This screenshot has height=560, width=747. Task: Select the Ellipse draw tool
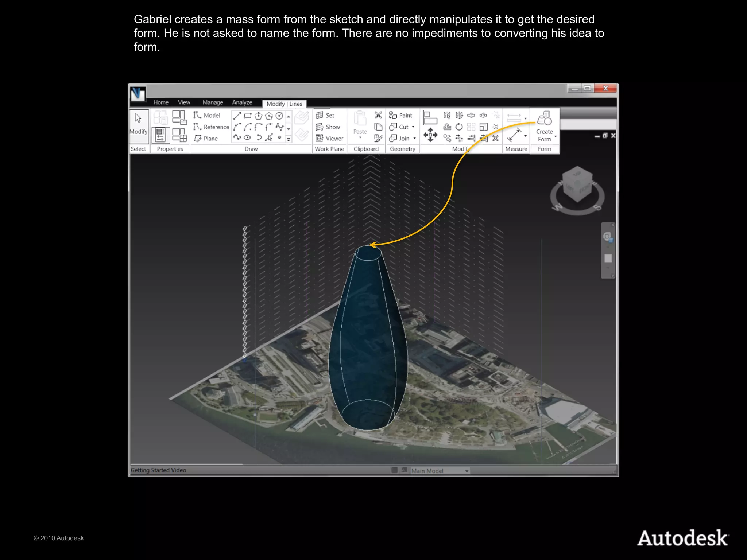248,137
